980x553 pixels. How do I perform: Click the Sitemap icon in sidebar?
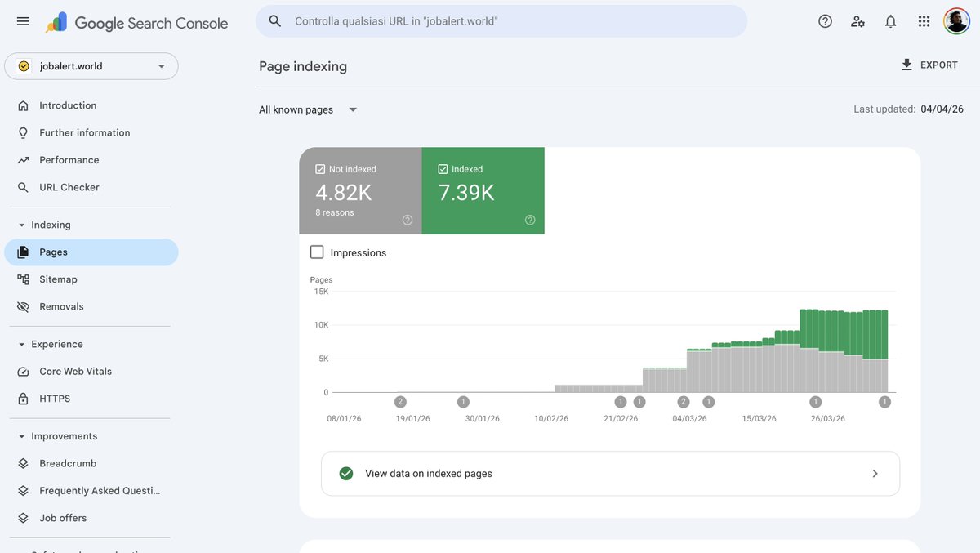coord(23,279)
